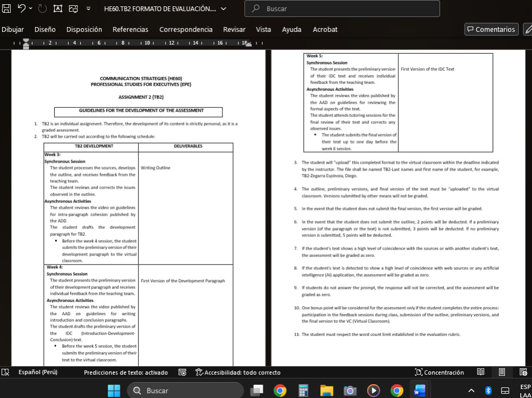Open the Windows Start menu
The height and width of the screenshot is (398, 532).
114,391
